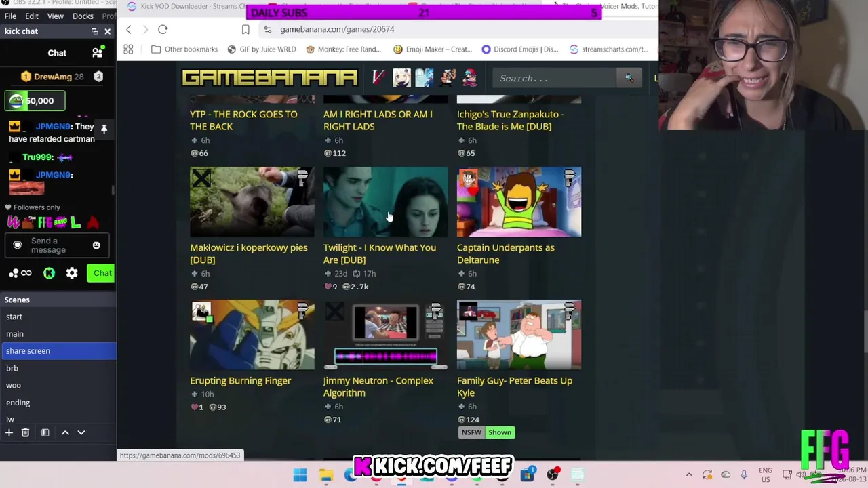The height and width of the screenshot is (488, 868).
Task: Open site information icon in address bar
Action: (268, 29)
